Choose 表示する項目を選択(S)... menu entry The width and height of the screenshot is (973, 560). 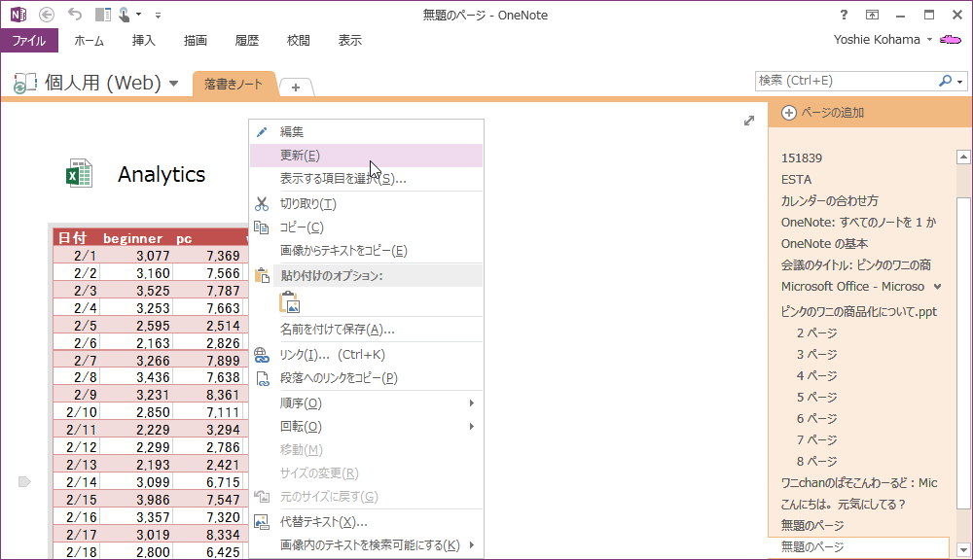[x=366, y=179]
